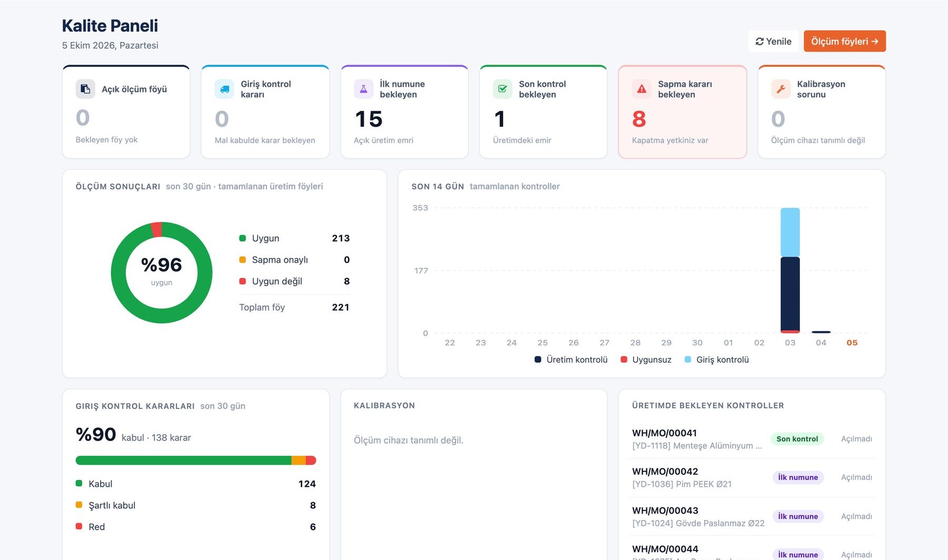Screen dimensions: 948x560
Task: Open Ölçüm föyleri button
Action: (x=844, y=41)
